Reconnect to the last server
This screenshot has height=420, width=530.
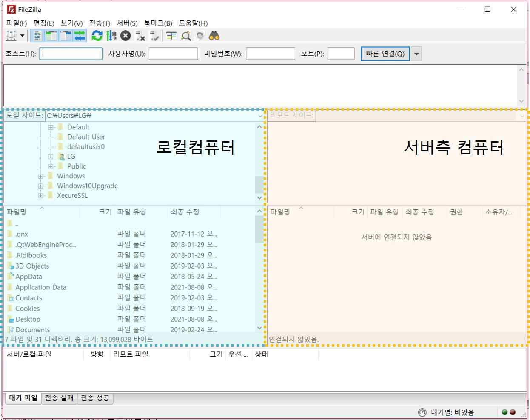tap(154, 36)
